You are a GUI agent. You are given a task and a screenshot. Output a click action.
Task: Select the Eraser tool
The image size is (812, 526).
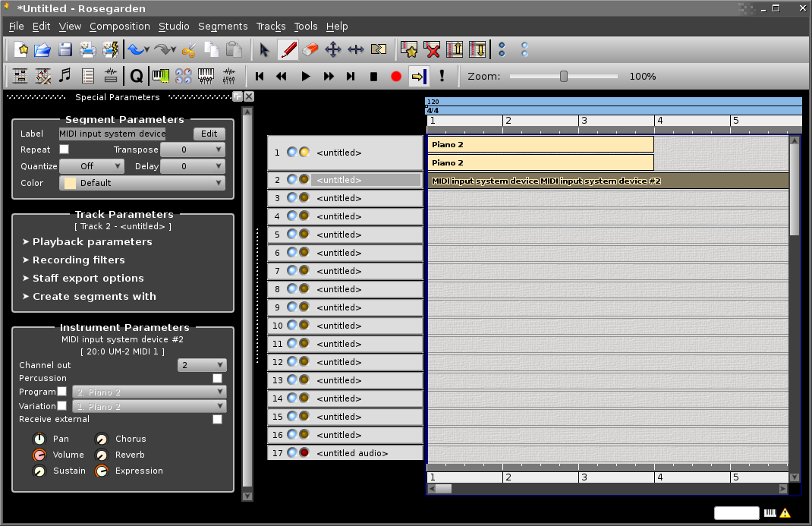click(x=310, y=49)
